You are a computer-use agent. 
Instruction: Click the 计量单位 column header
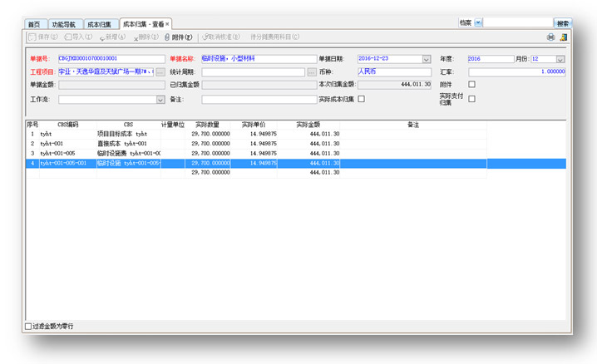[173, 125]
